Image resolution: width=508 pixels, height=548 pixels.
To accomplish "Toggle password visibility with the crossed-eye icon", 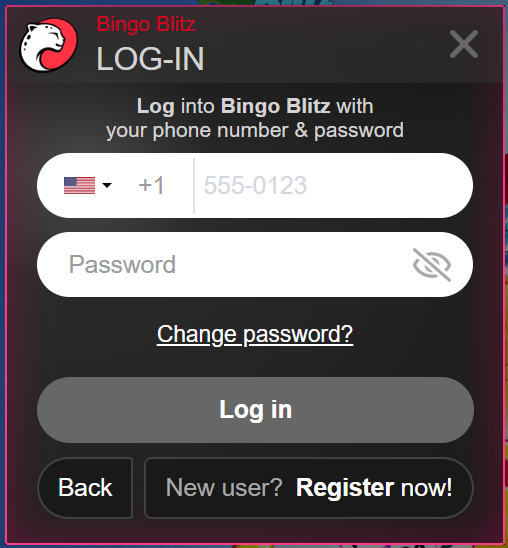I will 432,265.
